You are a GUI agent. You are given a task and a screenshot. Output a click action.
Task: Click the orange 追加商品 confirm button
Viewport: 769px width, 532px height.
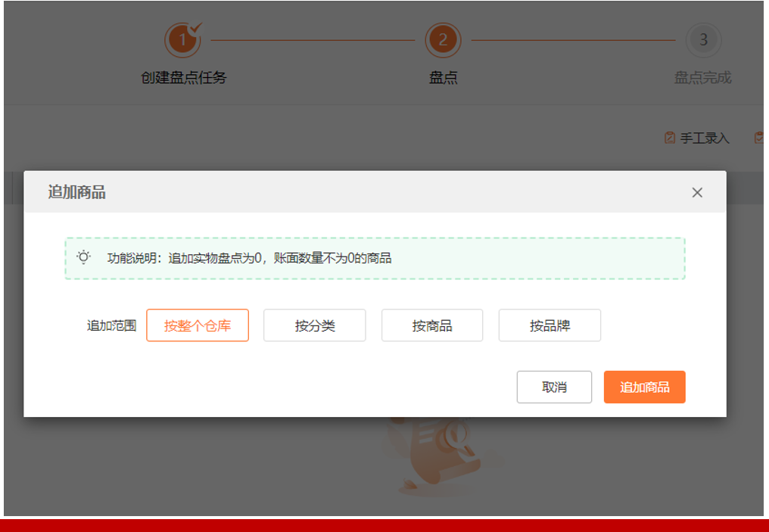pos(644,387)
